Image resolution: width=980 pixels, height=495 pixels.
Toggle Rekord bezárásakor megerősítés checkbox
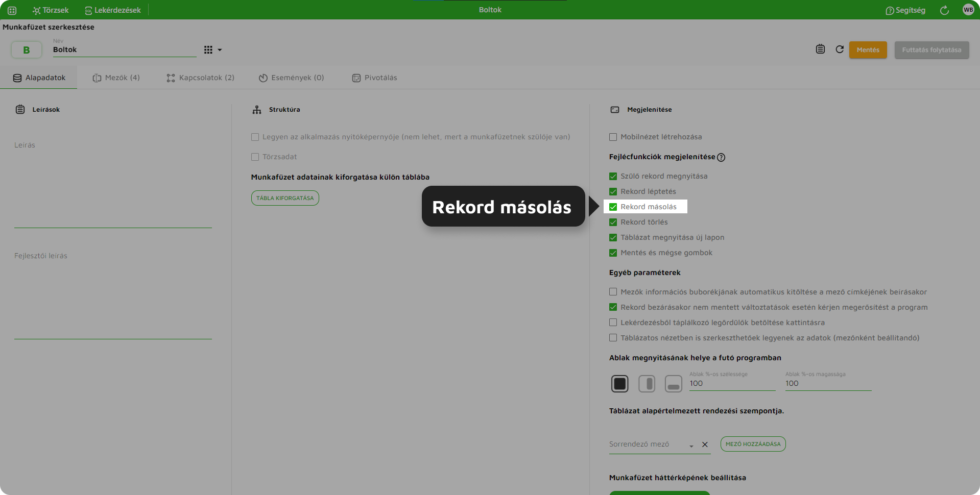[x=613, y=307]
